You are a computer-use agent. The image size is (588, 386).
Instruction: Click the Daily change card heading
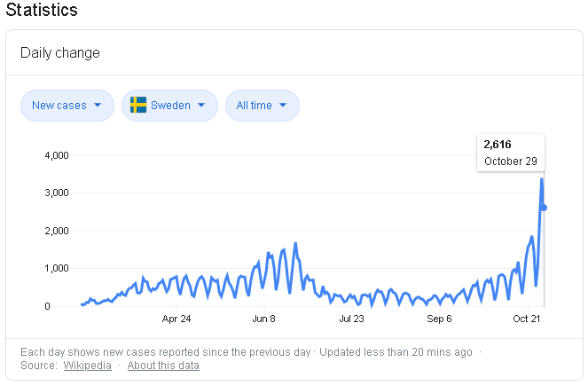point(60,53)
